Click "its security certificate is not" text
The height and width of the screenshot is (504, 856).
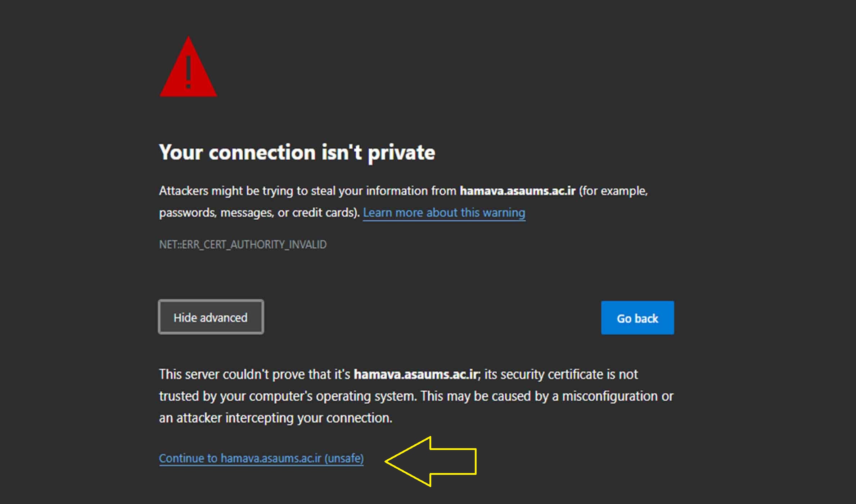pos(561,374)
